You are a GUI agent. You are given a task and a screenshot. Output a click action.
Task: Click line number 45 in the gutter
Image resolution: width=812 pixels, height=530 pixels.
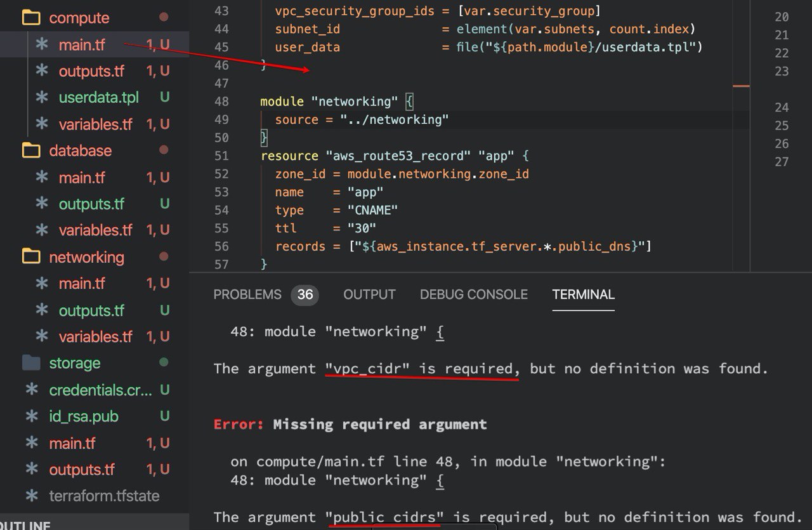coord(222,47)
